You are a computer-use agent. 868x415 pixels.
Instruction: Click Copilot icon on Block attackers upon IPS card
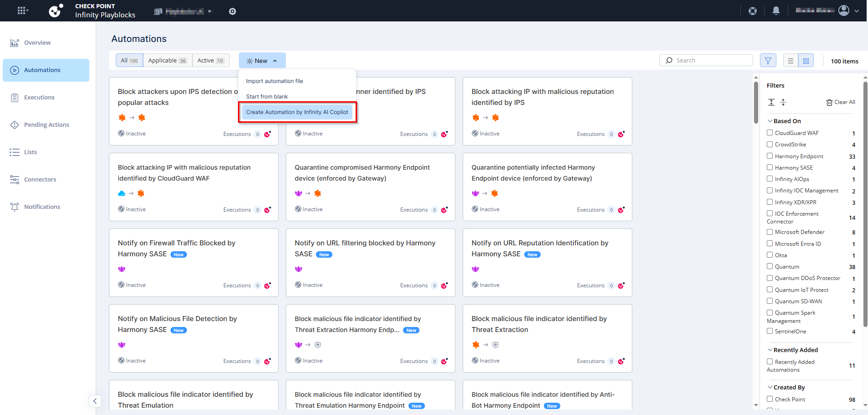268,134
